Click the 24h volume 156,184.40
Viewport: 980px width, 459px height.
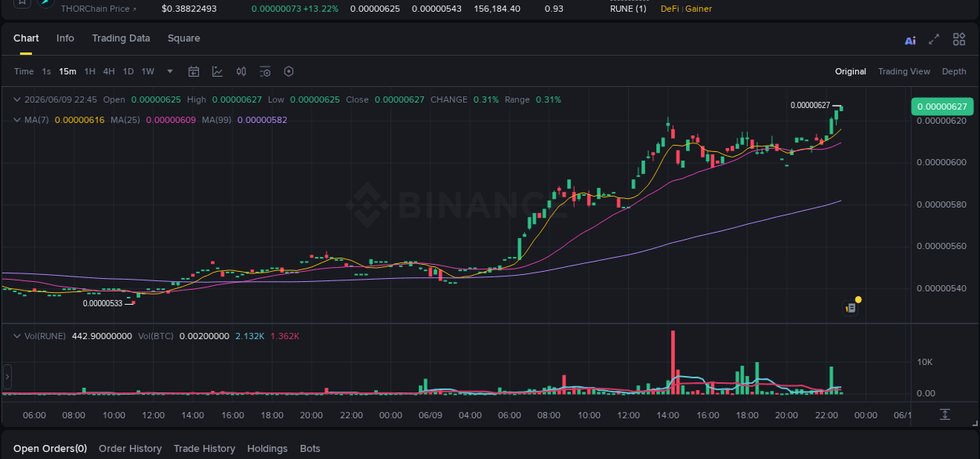497,9
